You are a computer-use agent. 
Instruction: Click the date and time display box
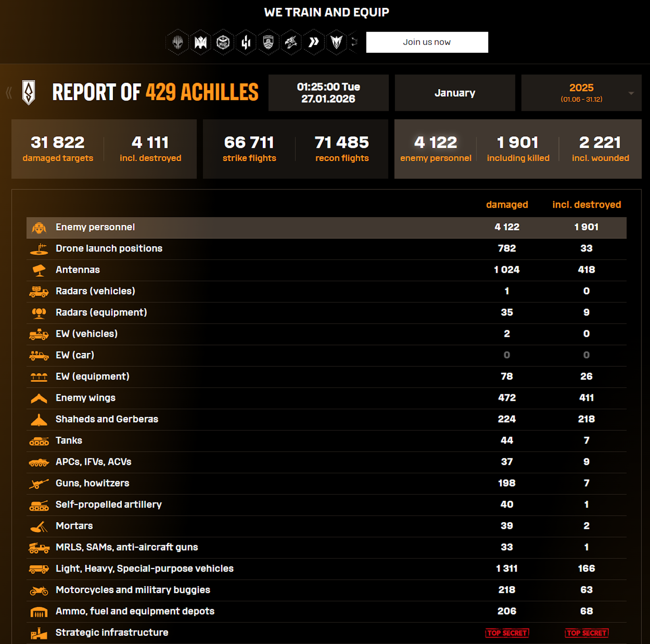328,93
